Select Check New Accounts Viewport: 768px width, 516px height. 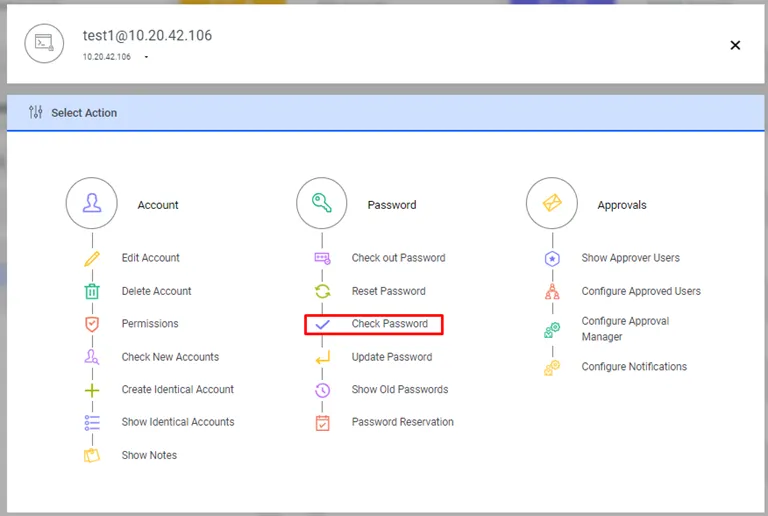click(170, 357)
